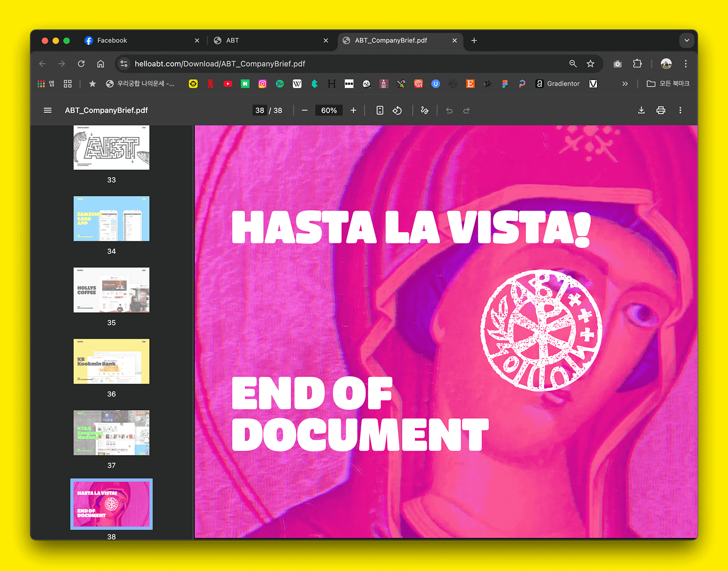Image resolution: width=728 pixels, height=571 pixels.
Task: Click the site information icon in address bar
Action: coord(124,64)
